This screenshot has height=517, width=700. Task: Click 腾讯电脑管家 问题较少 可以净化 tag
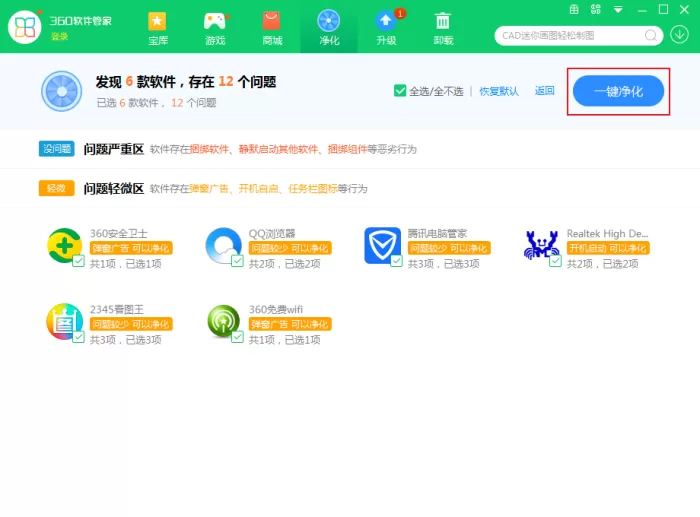[449, 248]
